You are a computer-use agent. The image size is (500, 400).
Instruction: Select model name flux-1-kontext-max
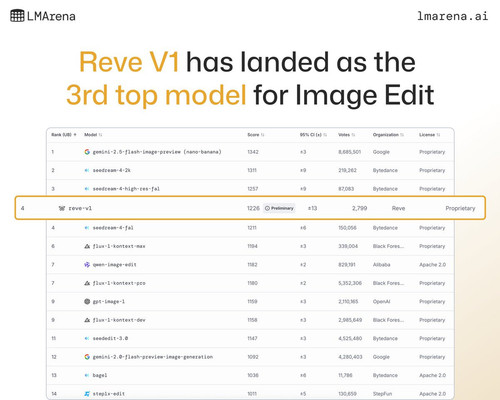click(119, 246)
